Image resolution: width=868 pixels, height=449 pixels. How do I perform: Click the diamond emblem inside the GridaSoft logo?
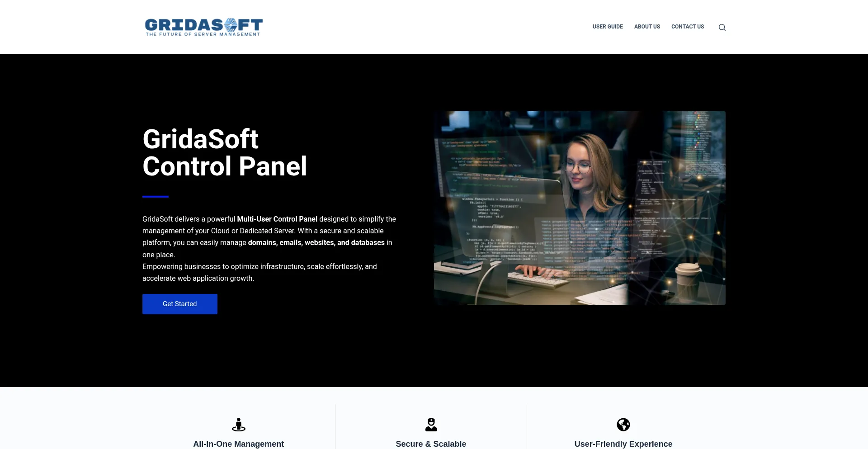[231, 25]
